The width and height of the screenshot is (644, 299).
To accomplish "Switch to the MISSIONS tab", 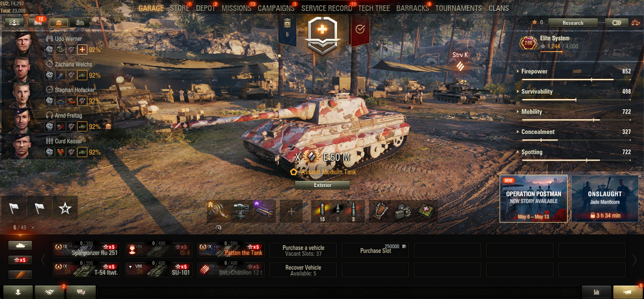I will (x=236, y=8).
